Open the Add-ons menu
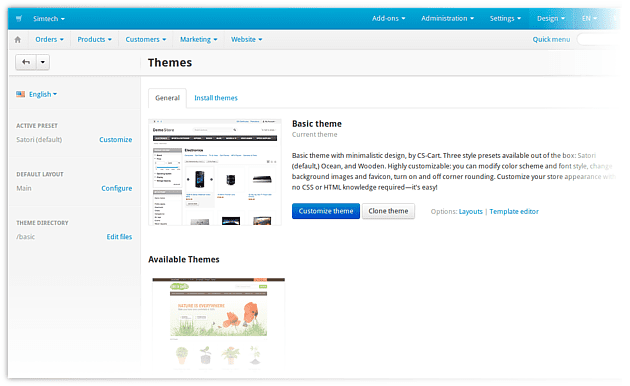630x386 pixels. [389, 18]
